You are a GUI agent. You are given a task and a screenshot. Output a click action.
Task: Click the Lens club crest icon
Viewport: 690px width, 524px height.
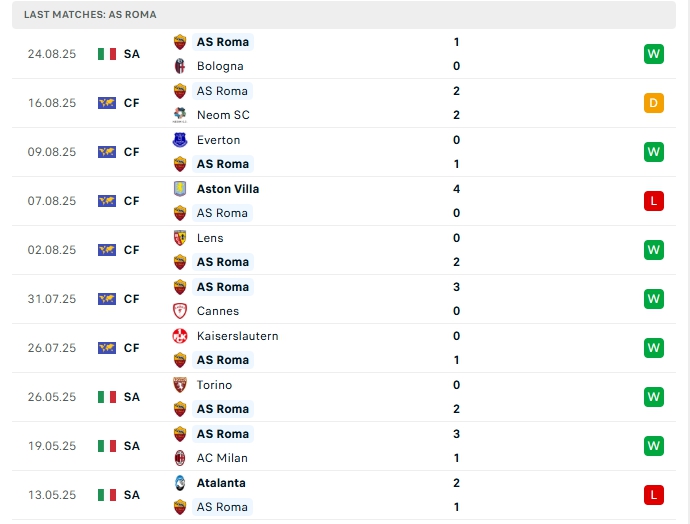pos(180,238)
